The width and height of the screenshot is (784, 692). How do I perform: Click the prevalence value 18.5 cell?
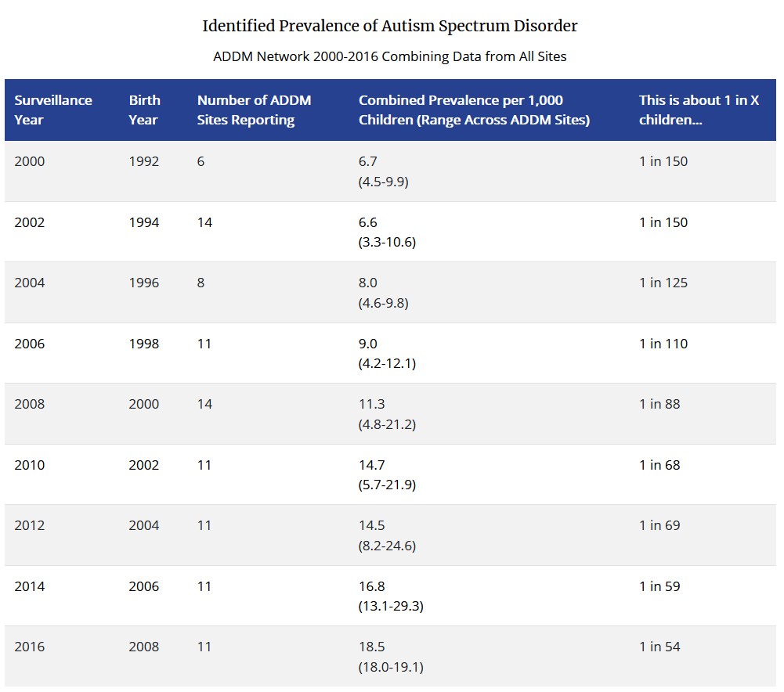pos(371,647)
